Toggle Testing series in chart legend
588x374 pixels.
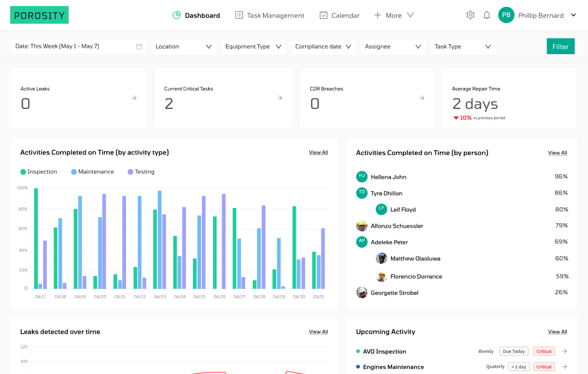coord(141,172)
